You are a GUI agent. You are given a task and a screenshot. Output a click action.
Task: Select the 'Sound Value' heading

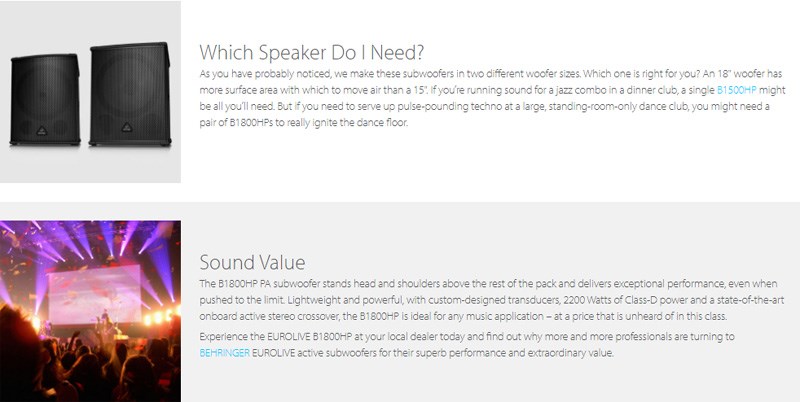point(252,262)
